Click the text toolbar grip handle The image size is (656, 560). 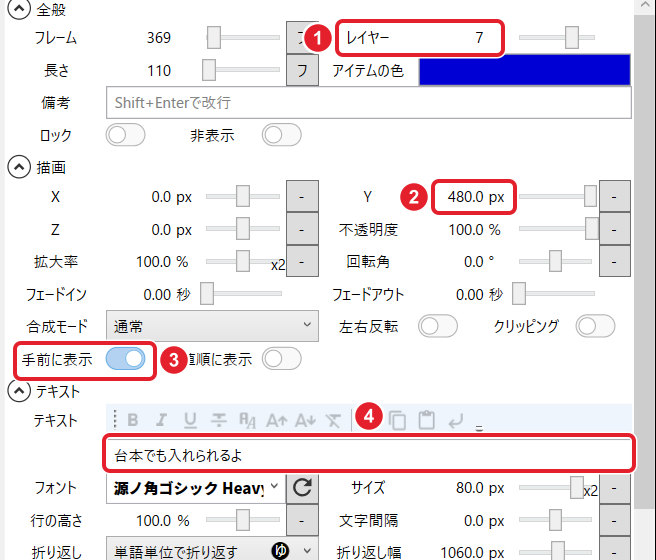click(115, 419)
